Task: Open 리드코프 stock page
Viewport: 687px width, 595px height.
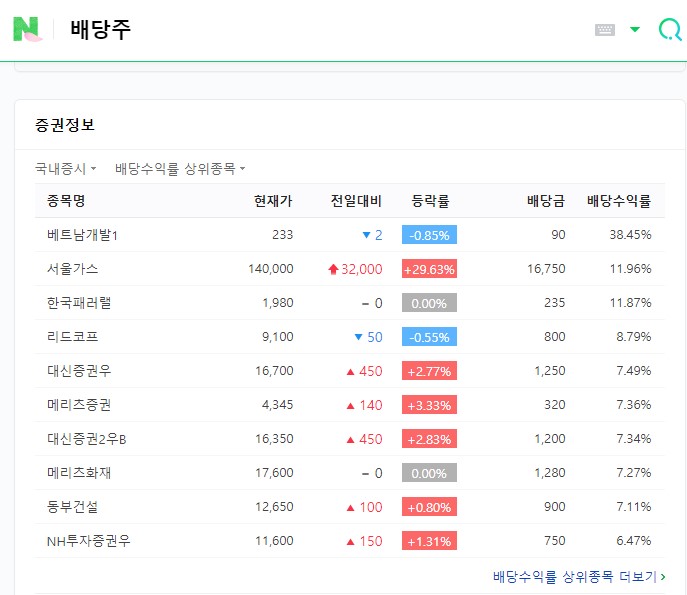Action: (x=72, y=336)
